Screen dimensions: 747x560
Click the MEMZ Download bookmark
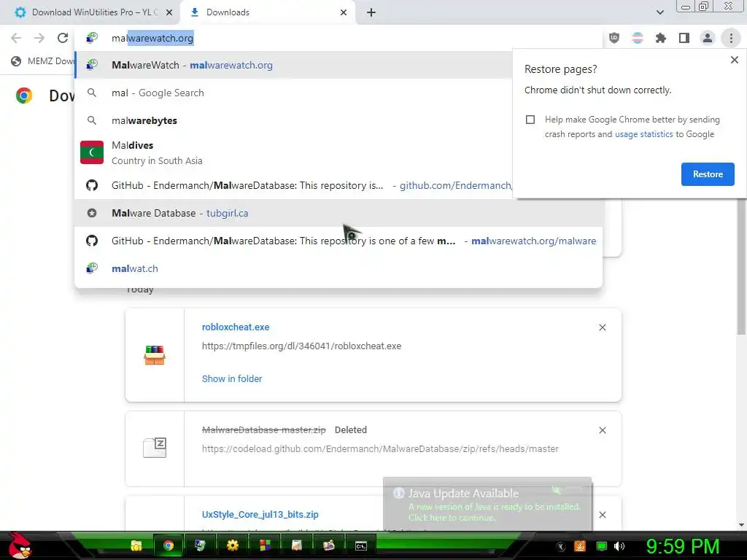[x=42, y=61]
